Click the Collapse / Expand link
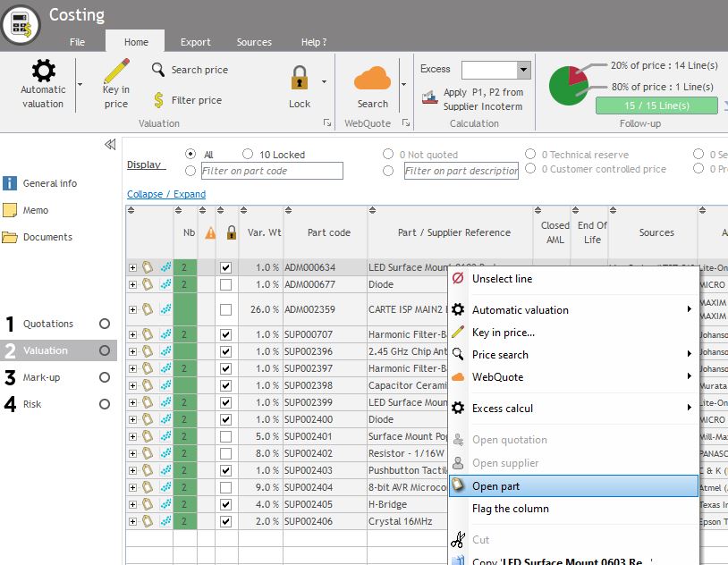Screen dimensions: 728x565 tap(166, 194)
